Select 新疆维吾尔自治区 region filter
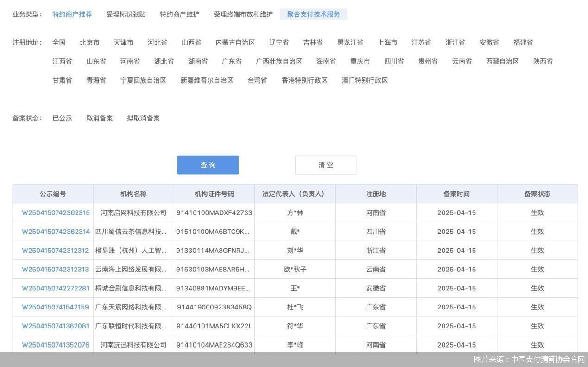Screen dimensions: 588x367 [207, 80]
